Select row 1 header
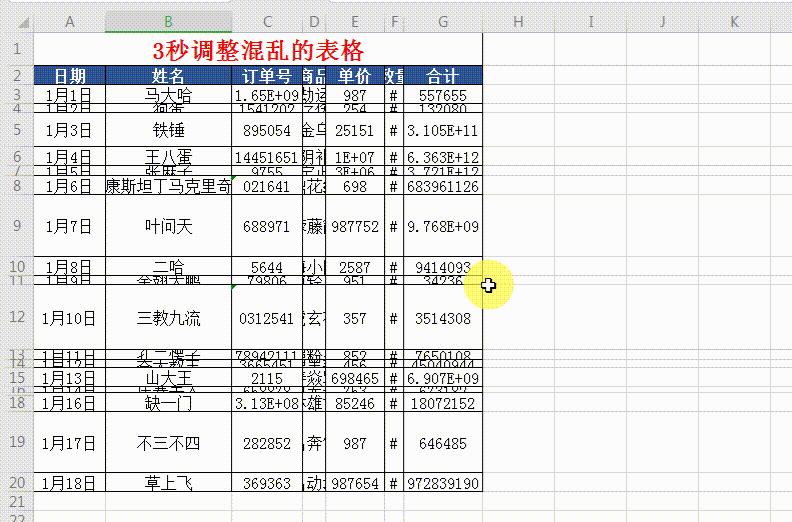 (17, 49)
